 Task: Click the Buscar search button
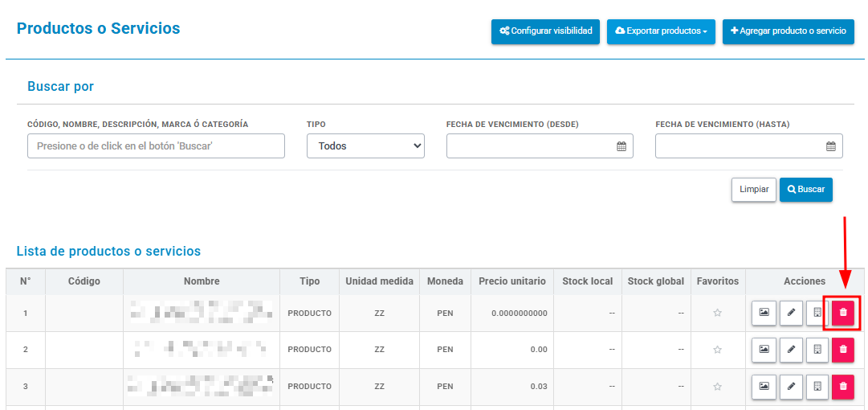coord(806,190)
